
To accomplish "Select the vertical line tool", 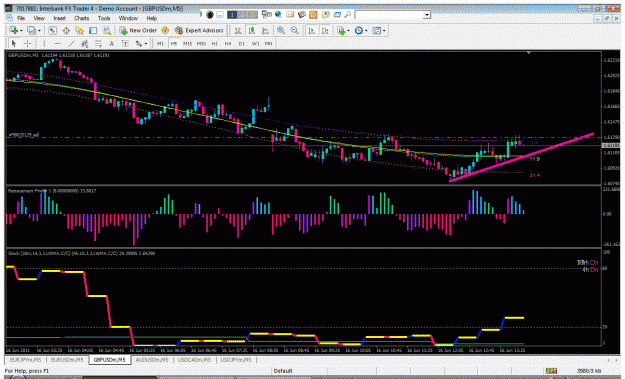I will [44, 43].
